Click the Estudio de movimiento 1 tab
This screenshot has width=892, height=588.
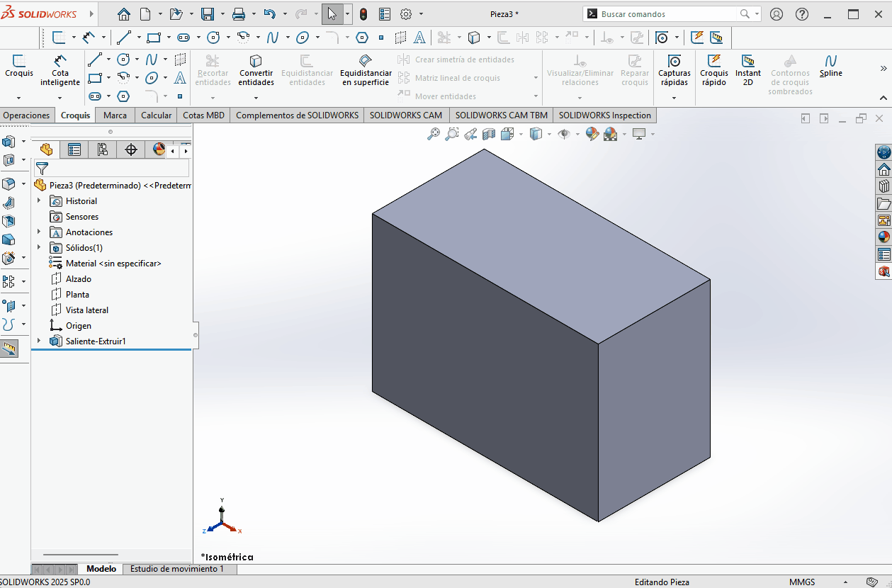point(179,568)
